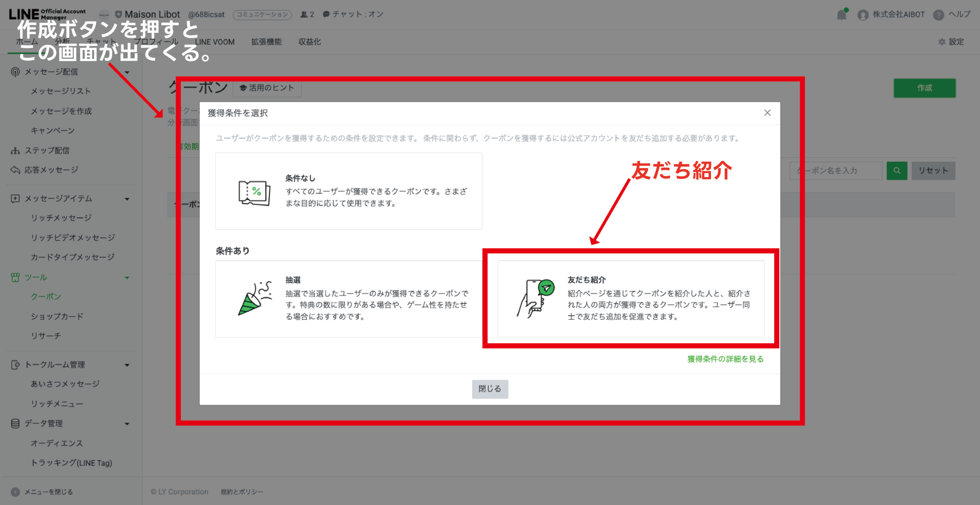980x505 pixels.
Task: Click the green search magnifier button
Action: tap(897, 171)
